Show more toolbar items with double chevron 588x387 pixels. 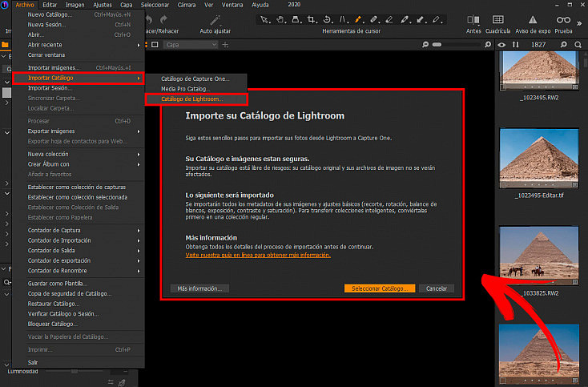(579, 23)
